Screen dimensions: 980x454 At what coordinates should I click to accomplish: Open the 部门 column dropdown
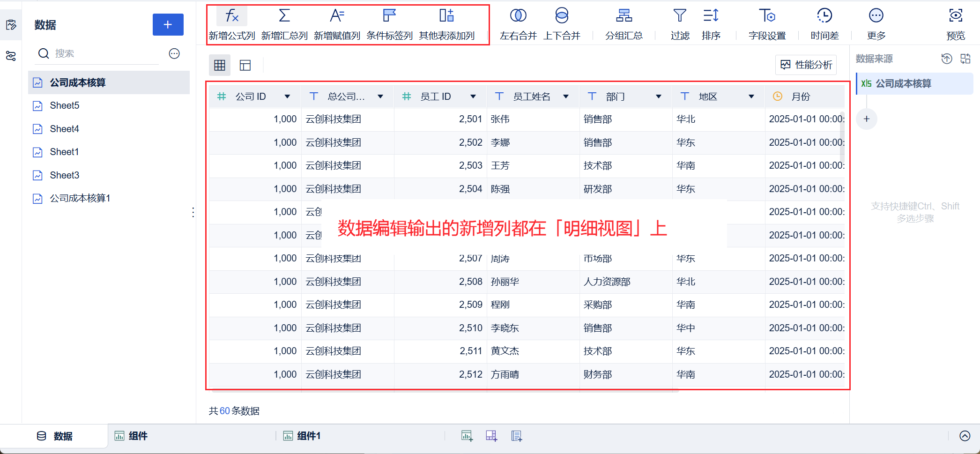659,97
